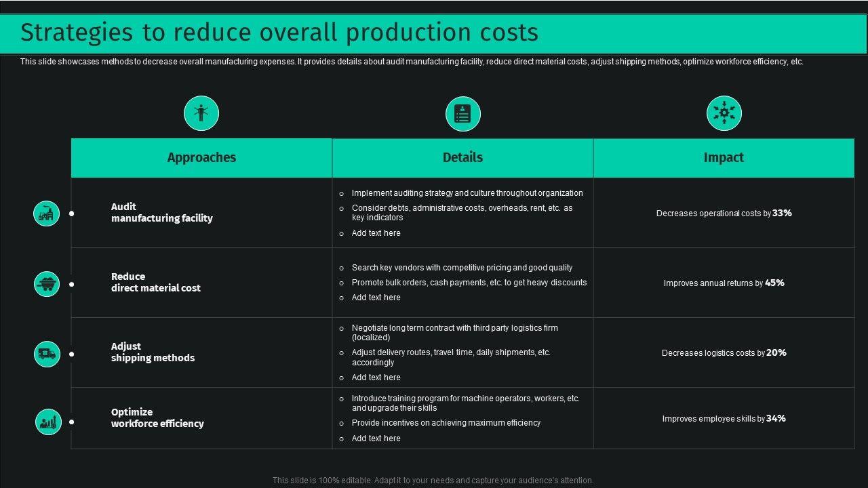868x488 pixels.
Task: Select the mining cart icon beside Reduce direct material cost
Action: tap(47, 283)
